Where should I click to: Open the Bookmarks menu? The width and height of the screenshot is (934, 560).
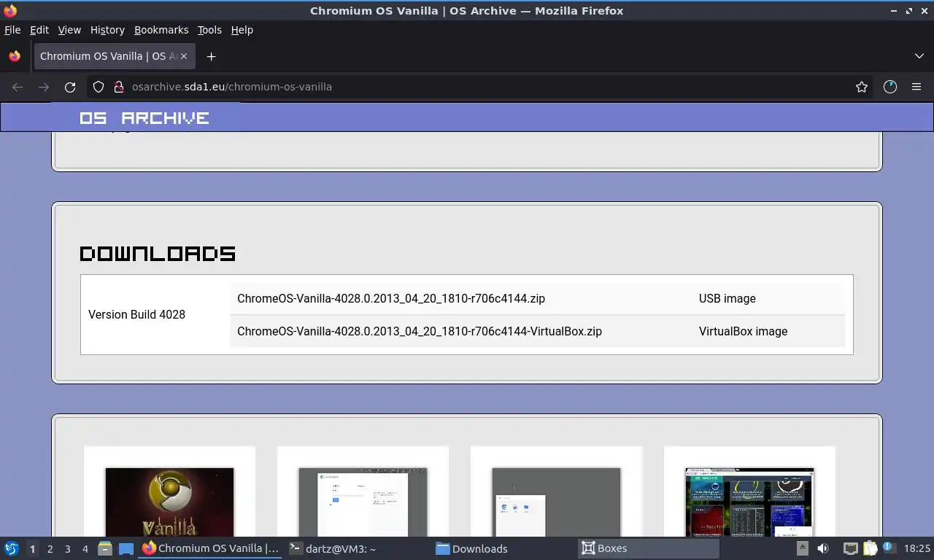click(x=161, y=30)
